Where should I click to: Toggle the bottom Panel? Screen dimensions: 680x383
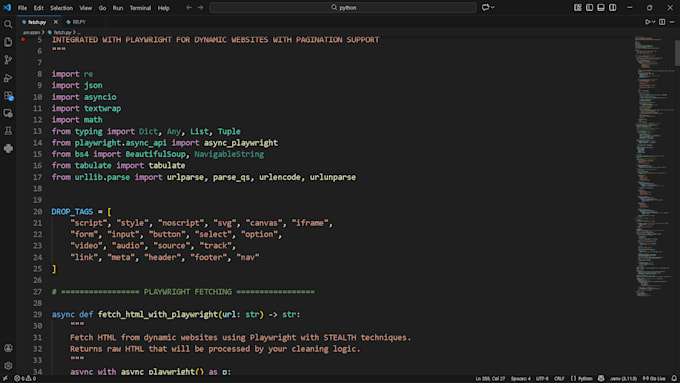[601, 7]
